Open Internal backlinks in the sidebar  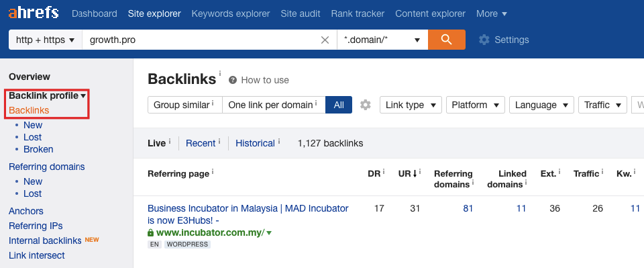pyautogui.click(x=45, y=241)
